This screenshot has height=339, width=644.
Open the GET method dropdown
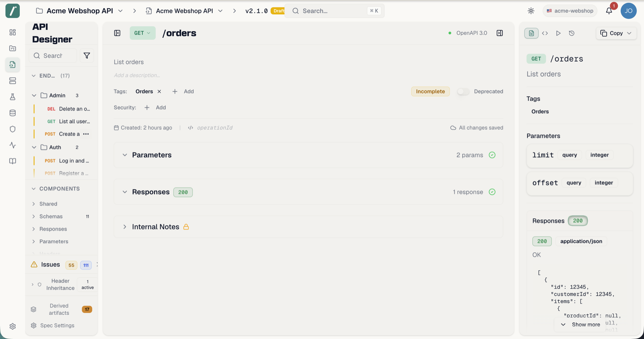(142, 33)
